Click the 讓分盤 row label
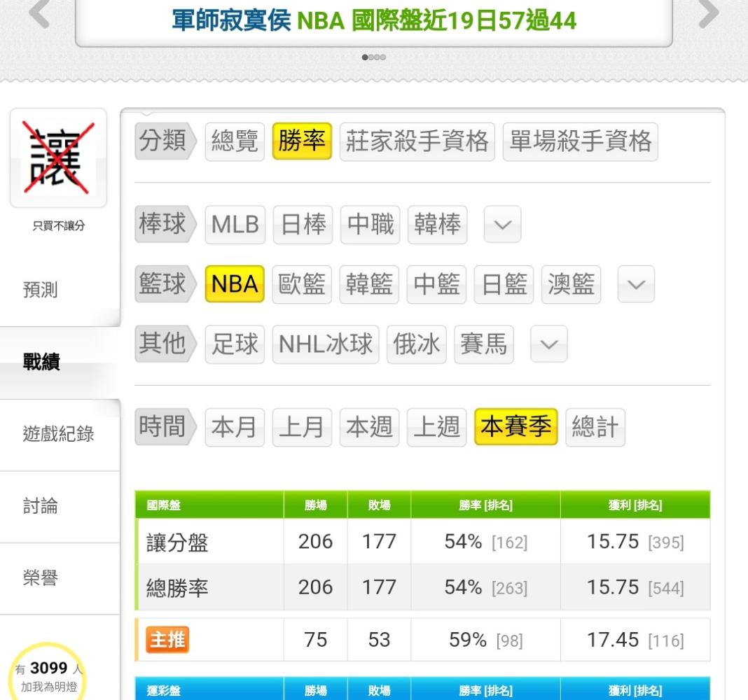 click(x=177, y=542)
